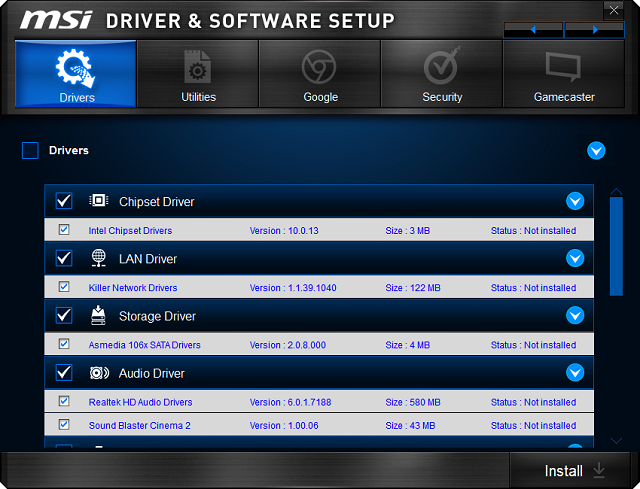Click the speaker icon beside Audio Driver
Image resolution: width=640 pixels, height=489 pixels.
tap(99, 373)
